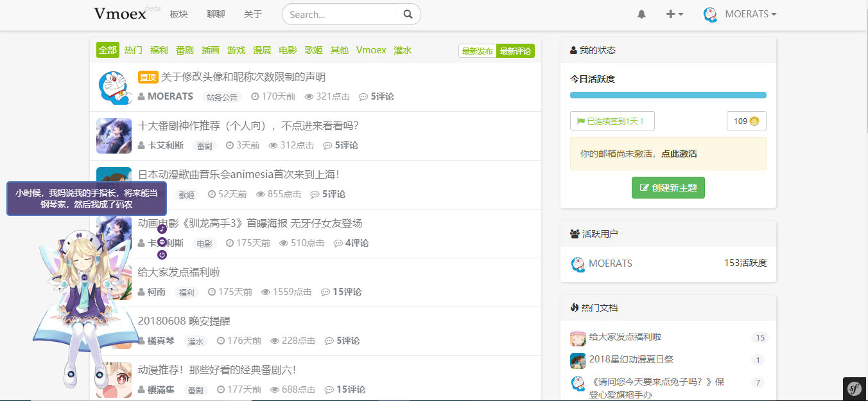Click the 电影 tag label
Screen dimensions: 868x401
pos(204,244)
